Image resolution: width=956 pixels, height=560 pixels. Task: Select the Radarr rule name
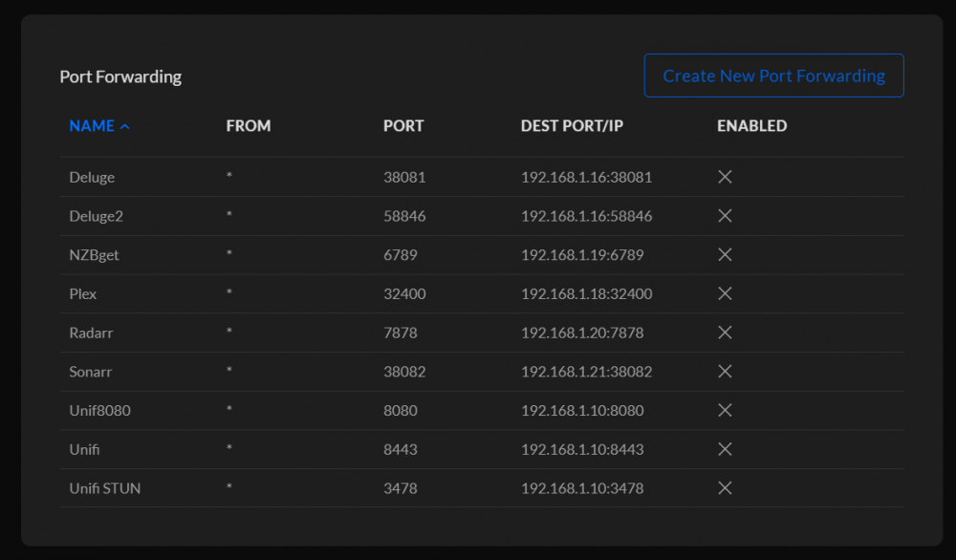pyautogui.click(x=91, y=333)
